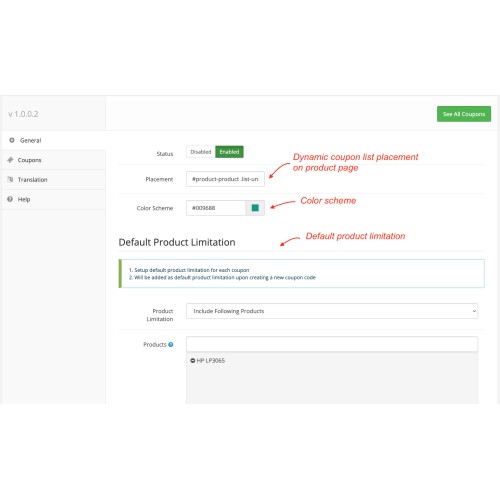Click the blue help icon beside Products
The height and width of the screenshot is (500, 500).
171,344
